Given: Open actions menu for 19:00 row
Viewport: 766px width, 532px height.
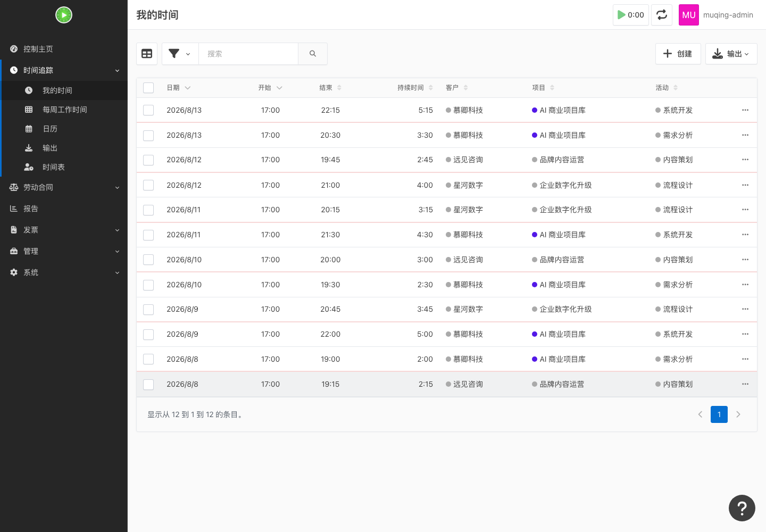Looking at the screenshot, I should click(x=745, y=359).
